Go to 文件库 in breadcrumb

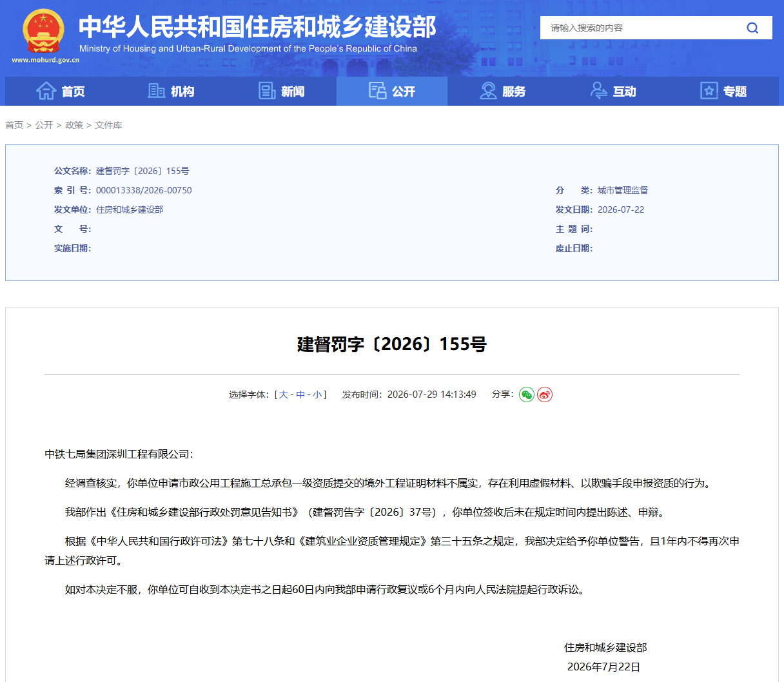point(108,125)
